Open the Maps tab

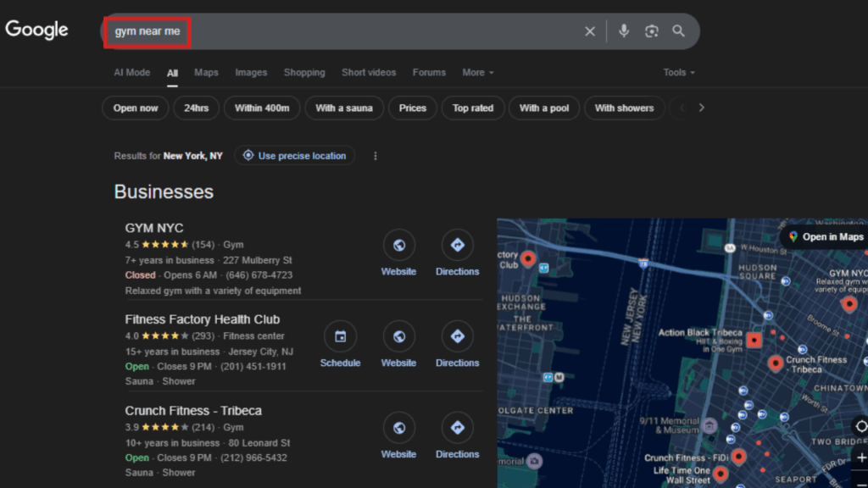coord(206,73)
